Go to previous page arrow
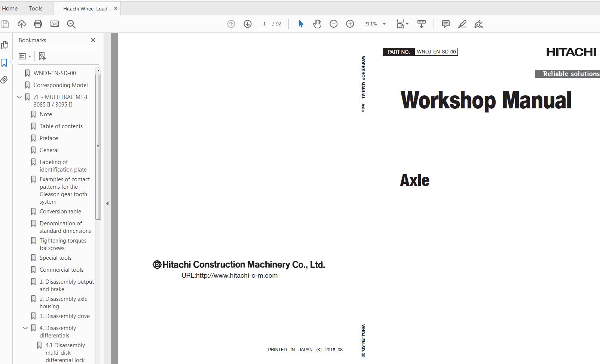This screenshot has height=364, width=600. 231,24
